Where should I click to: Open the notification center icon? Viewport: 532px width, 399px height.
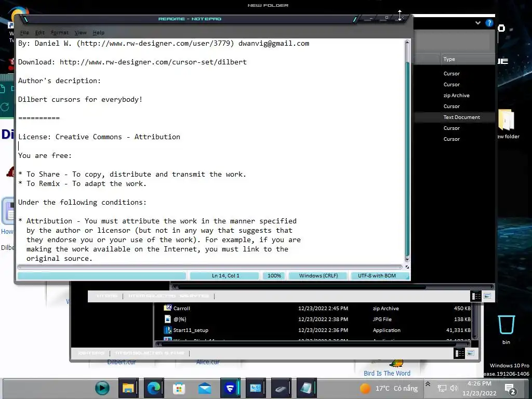510,389
